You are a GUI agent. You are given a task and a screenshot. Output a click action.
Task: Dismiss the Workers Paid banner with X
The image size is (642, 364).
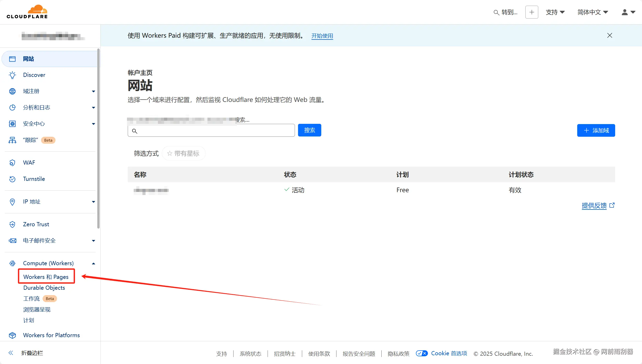click(609, 35)
